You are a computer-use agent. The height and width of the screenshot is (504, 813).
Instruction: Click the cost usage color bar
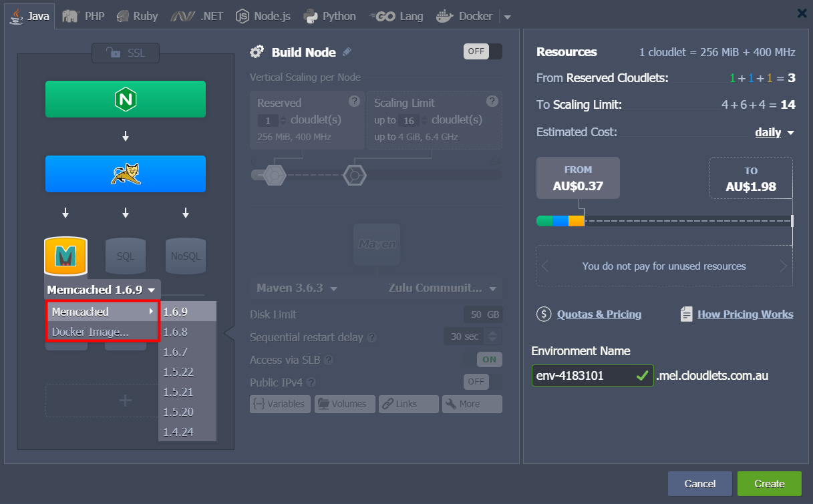560,221
